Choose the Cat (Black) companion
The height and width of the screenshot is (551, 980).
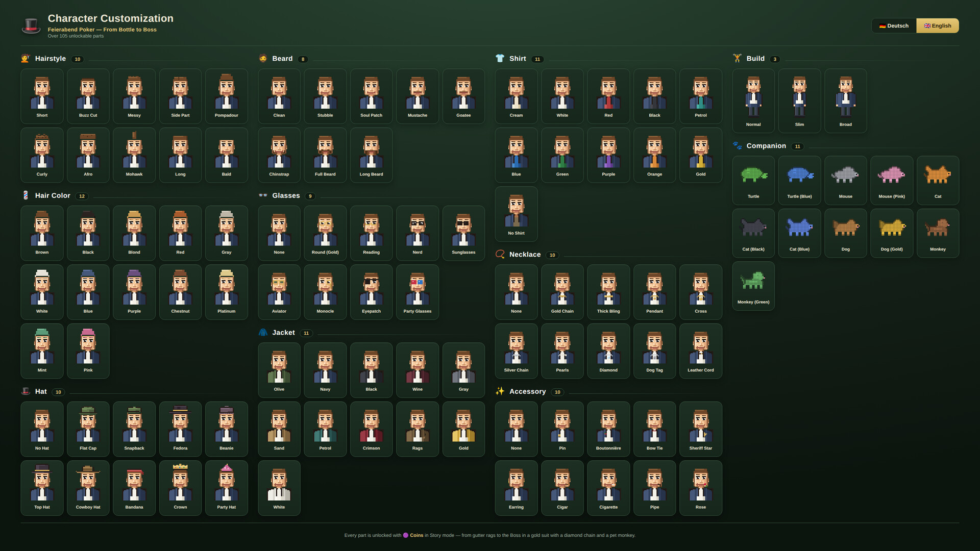click(753, 233)
